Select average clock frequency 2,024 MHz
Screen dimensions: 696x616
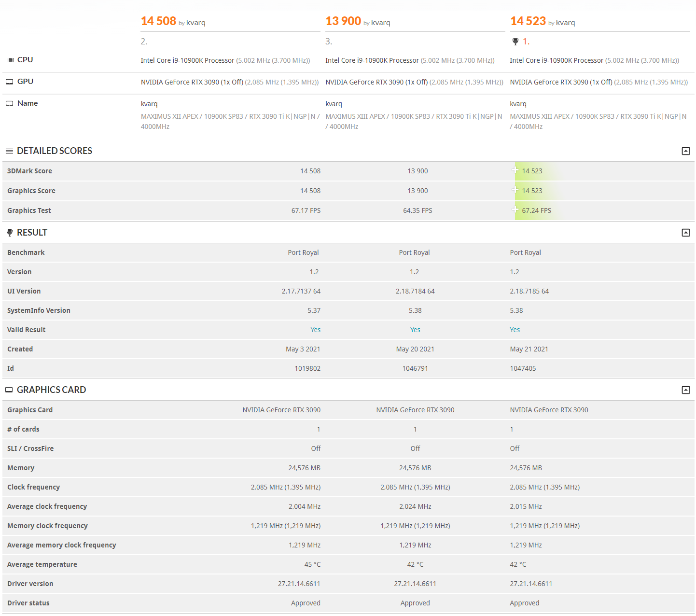(415, 506)
